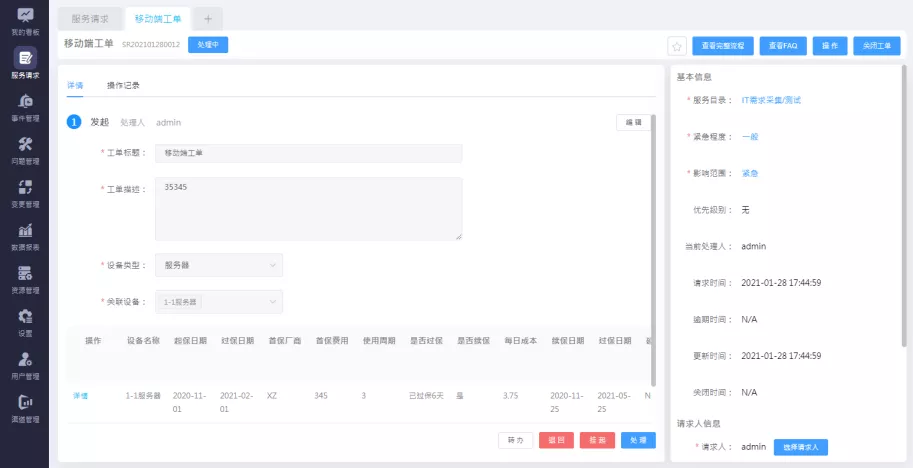Switch to the 服务请求 tab
913x468 pixels.
(x=90, y=19)
